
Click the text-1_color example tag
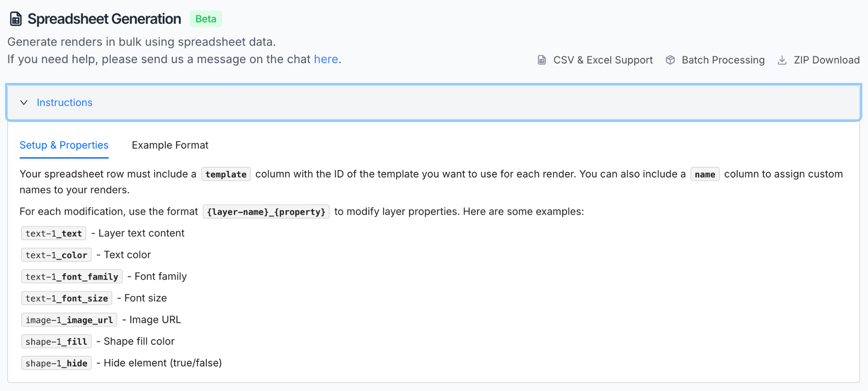(x=56, y=255)
